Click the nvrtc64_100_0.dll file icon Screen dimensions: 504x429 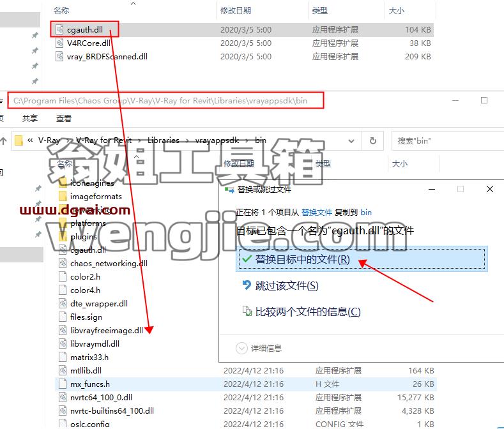(x=63, y=398)
